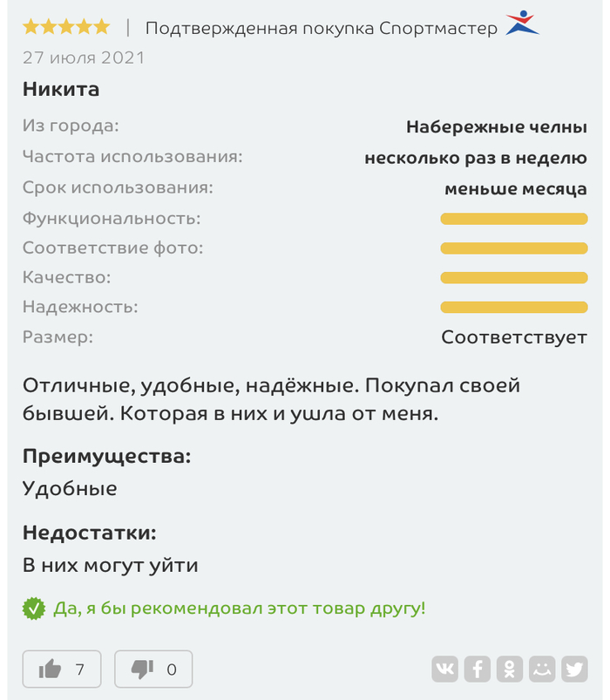Click the green recommendation checkmark icon
The width and height of the screenshot is (610, 700).
tap(34, 608)
